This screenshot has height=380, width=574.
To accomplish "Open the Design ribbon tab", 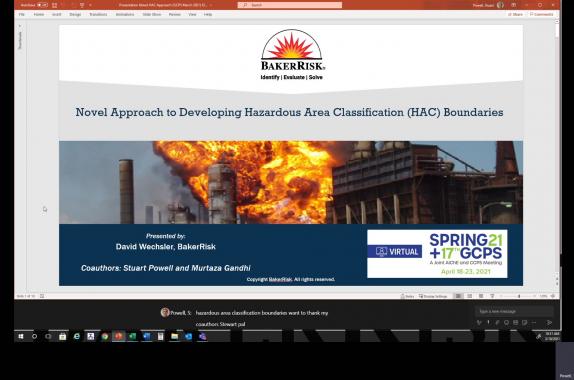I will (75, 14).
